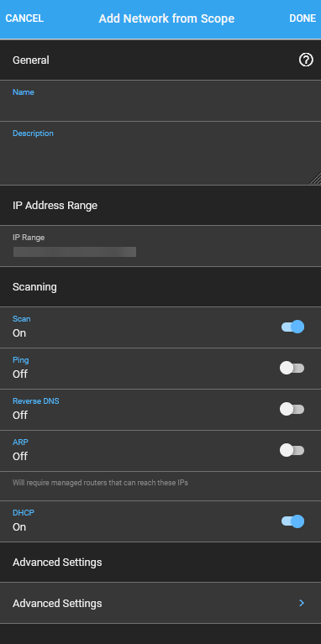Enable the Reverse DNS toggle

292,409
